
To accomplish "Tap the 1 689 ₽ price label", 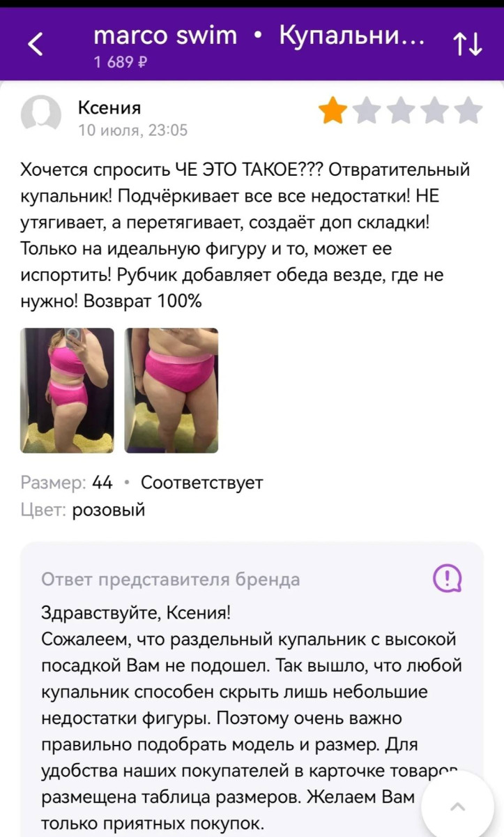I will click(x=120, y=63).
